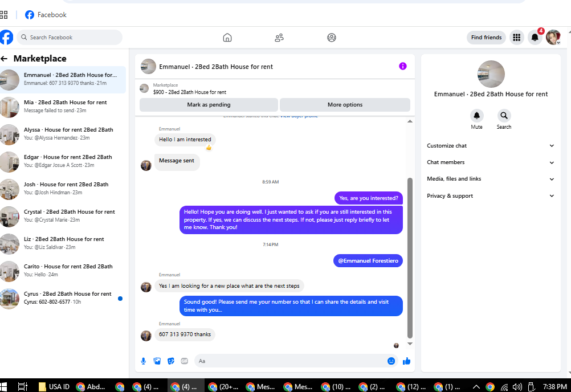This screenshot has height=392, width=571.
Task: Open the network icon in system tray
Action: [x=504, y=387]
